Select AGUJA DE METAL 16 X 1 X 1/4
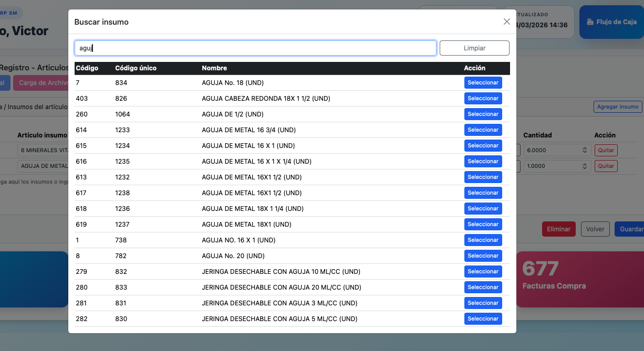644x351 pixels. pyautogui.click(x=483, y=162)
